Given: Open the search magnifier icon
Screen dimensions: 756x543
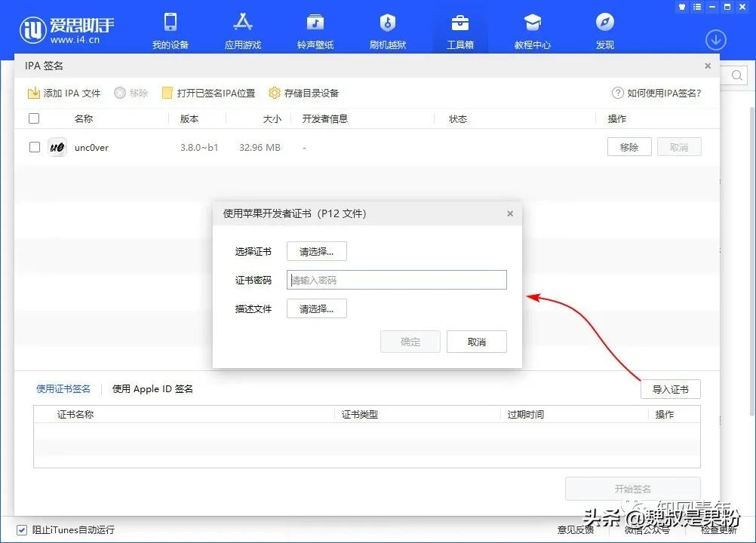Looking at the screenshot, I should 736,75.
